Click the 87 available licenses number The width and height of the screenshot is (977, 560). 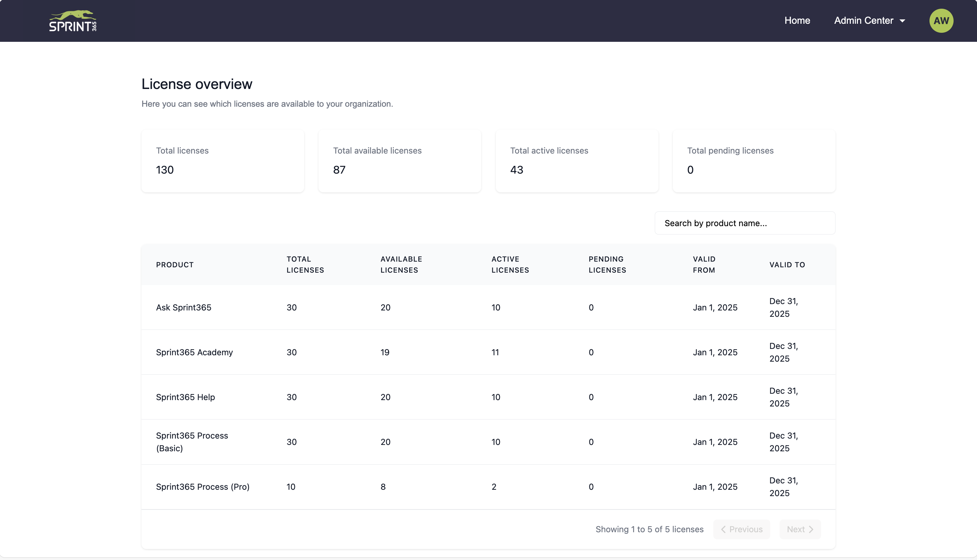pyautogui.click(x=339, y=170)
